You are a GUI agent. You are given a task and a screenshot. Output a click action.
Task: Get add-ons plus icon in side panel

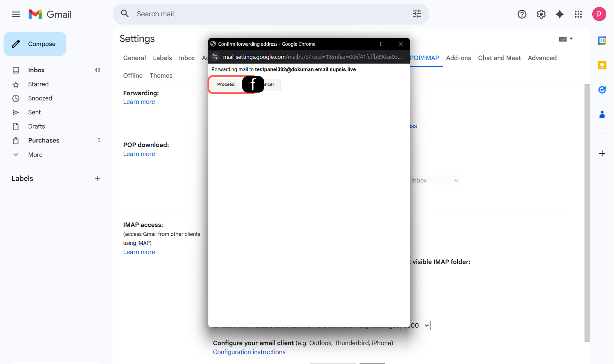click(602, 153)
